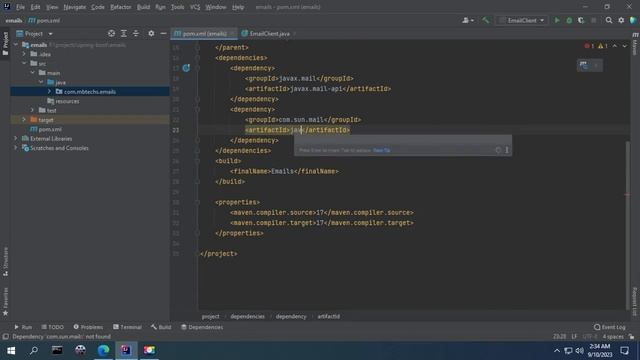Open the File menu
Screen dimensions: 640x360
tap(20, 7)
